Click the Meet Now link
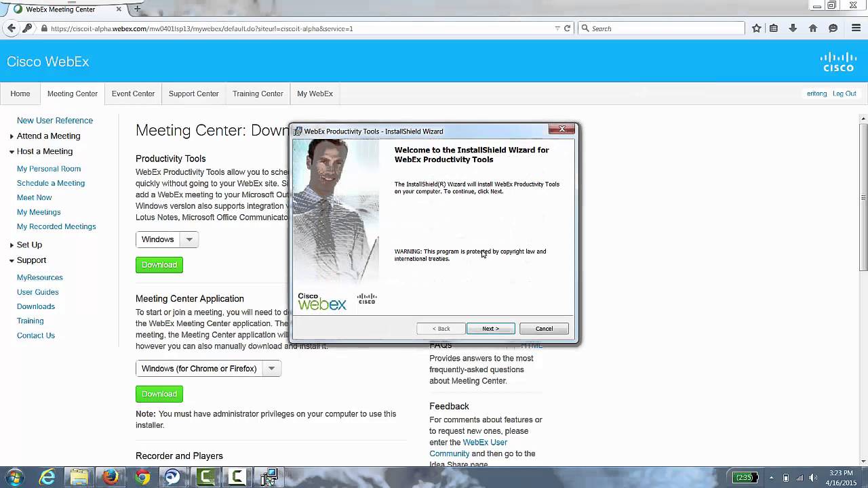868x488 pixels. (x=35, y=198)
